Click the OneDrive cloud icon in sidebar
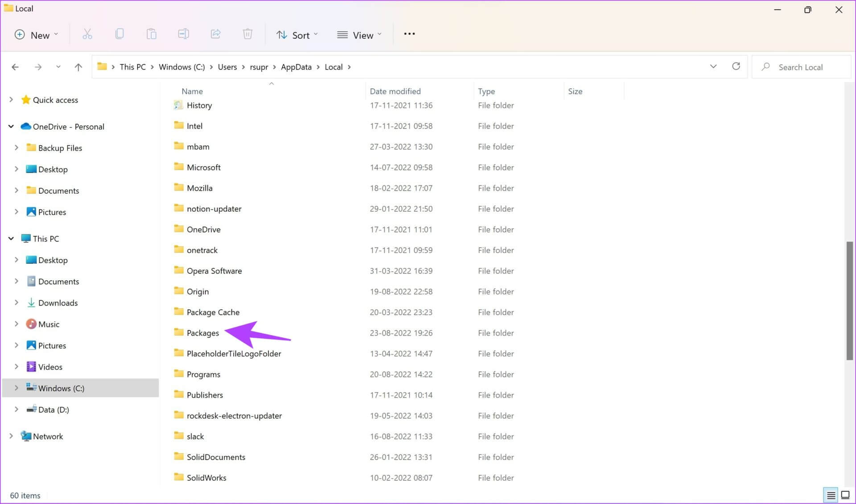This screenshot has height=504, width=856. (x=26, y=126)
